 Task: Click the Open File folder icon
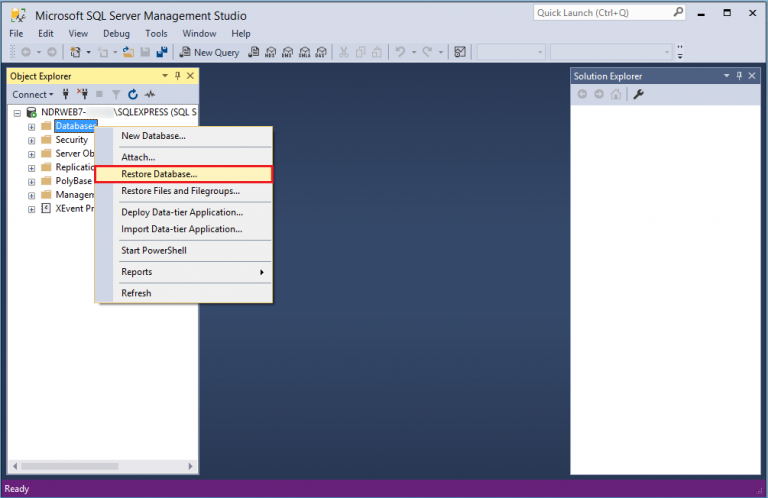[129, 52]
